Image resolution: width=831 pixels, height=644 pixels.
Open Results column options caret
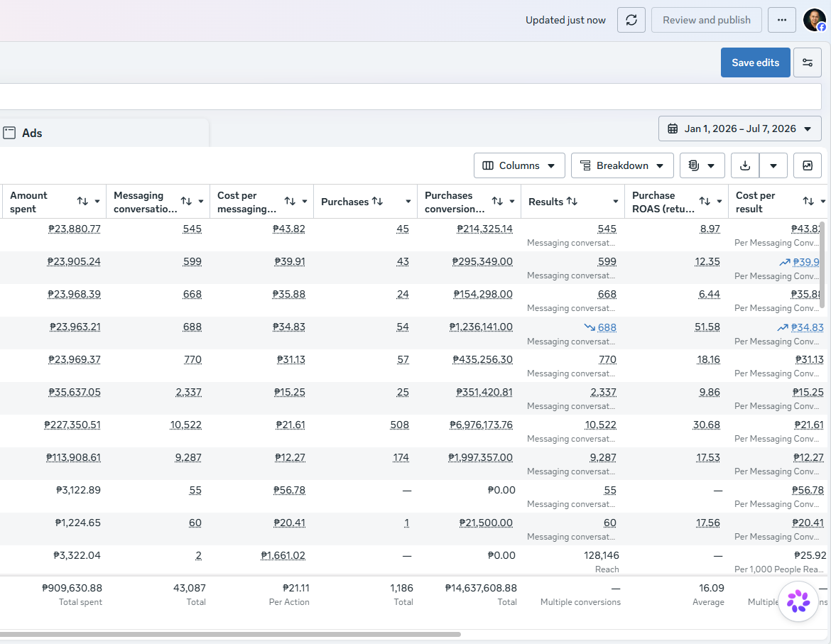[x=615, y=201]
